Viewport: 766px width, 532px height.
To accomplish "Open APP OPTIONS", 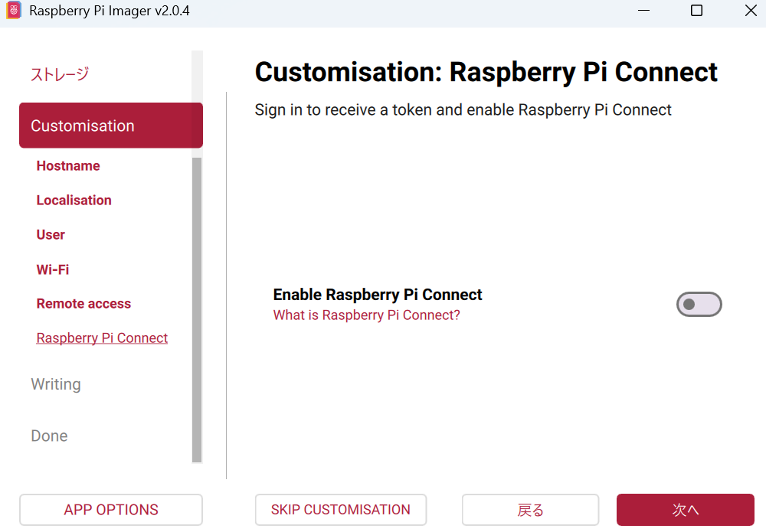I will 111,510.
